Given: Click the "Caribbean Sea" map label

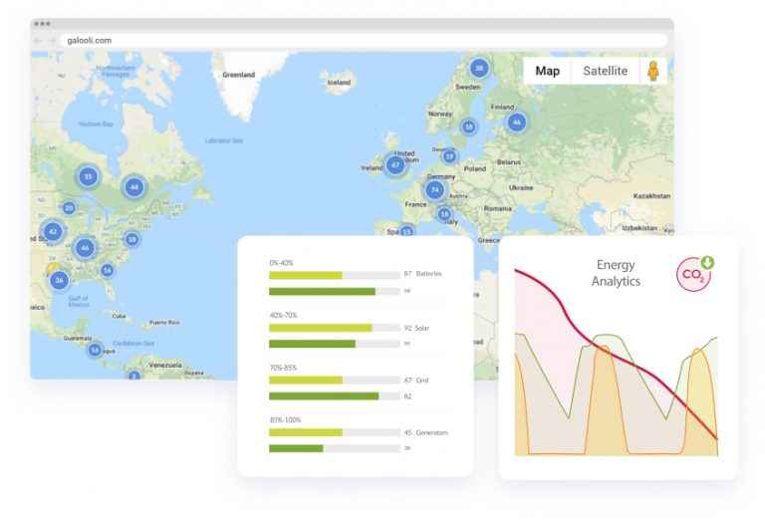Looking at the screenshot, I should [133, 344].
